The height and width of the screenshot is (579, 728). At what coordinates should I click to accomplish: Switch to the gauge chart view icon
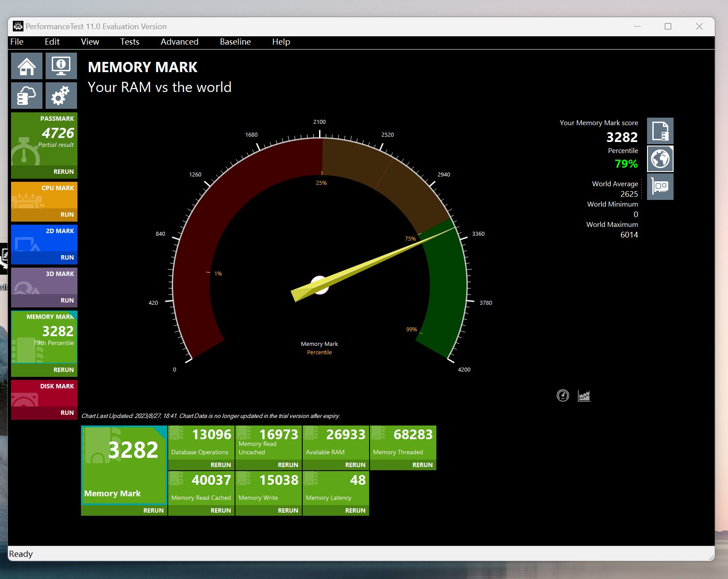(x=562, y=395)
